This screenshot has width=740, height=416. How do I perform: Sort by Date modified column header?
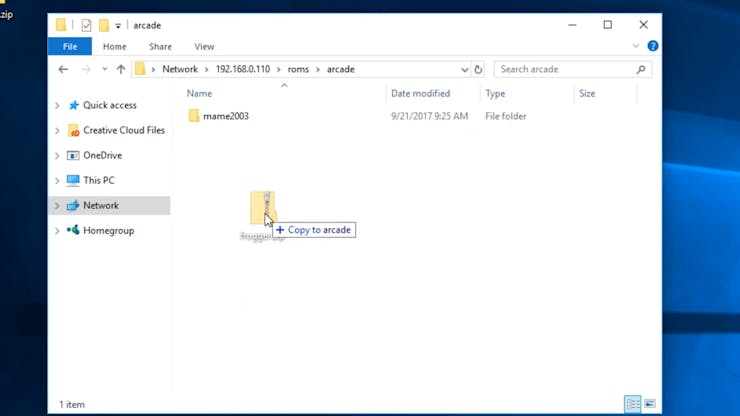420,93
